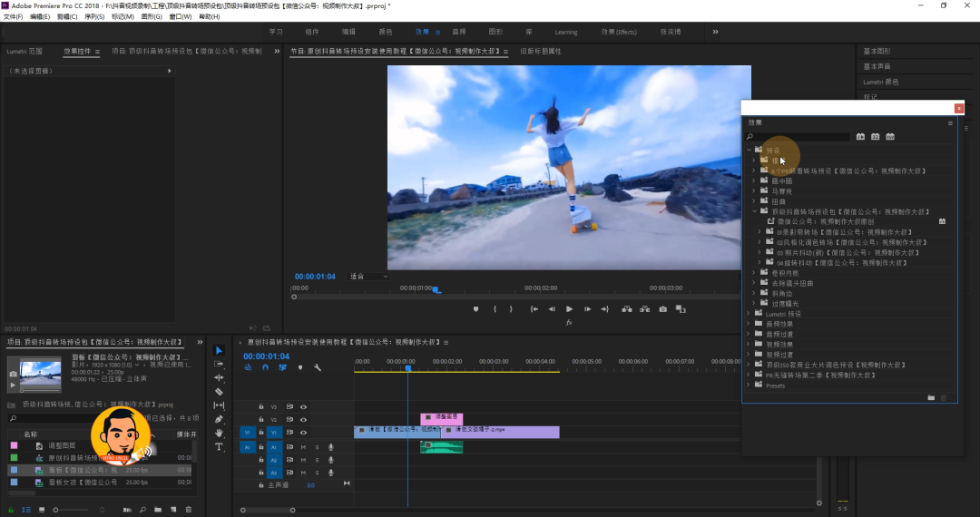The width and height of the screenshot is (980, 517).
Task: Collapse the 顶级抖音转场预设包 folder
Action: [754, 211]
